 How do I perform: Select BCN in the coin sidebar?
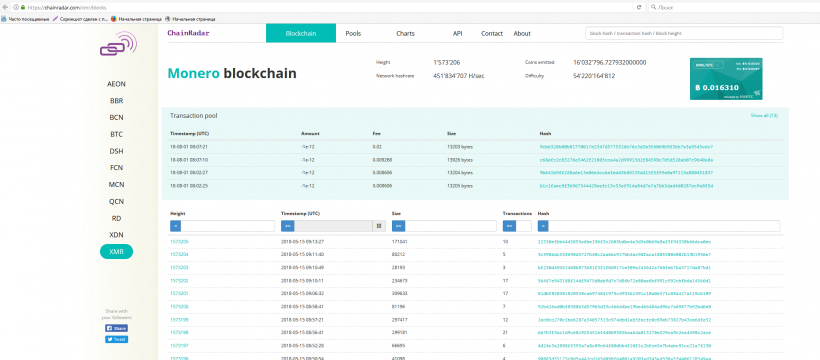point(116,117)
